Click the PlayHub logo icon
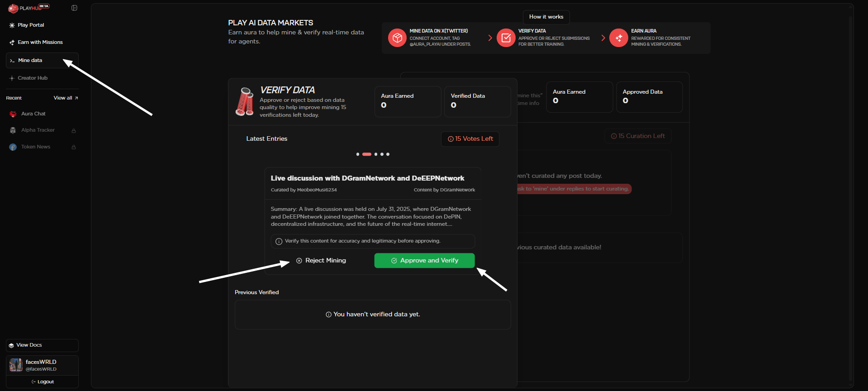868x391 pixels. tap(13, 8)
